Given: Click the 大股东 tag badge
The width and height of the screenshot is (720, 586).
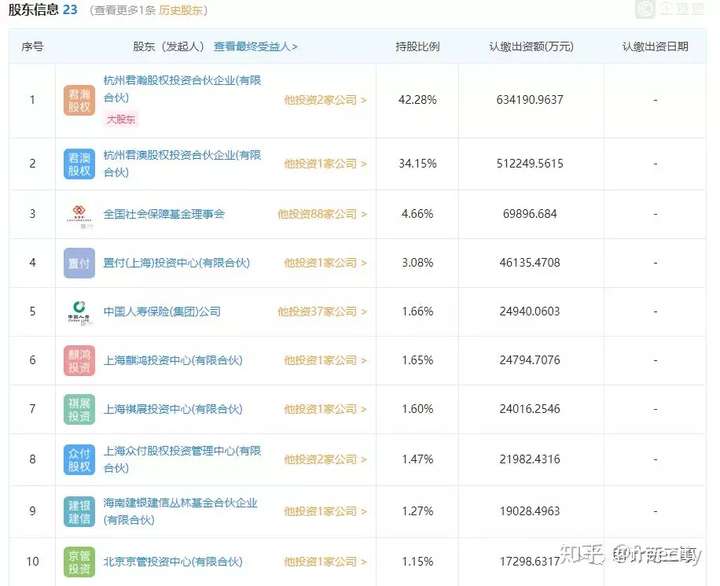Looking at the screenshot, I should (121, 119).
